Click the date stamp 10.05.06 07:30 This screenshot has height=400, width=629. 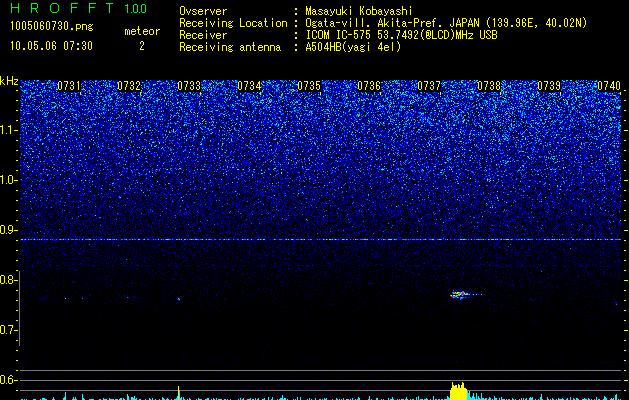[x=51, y=46]
